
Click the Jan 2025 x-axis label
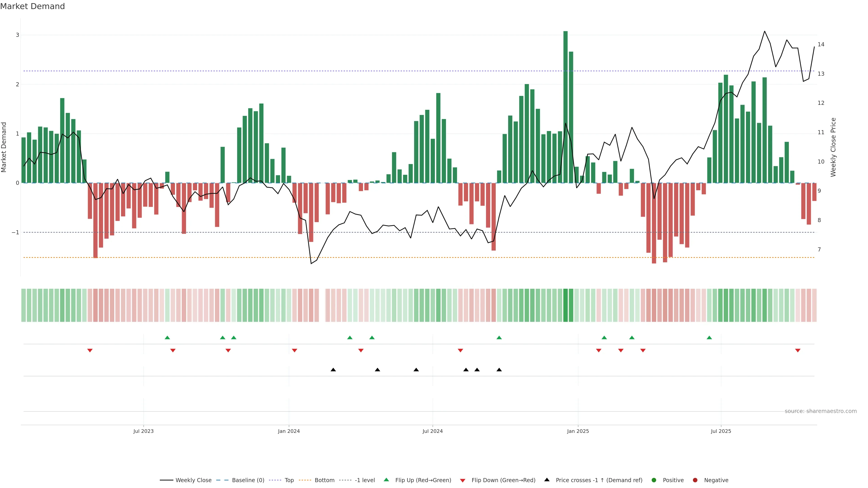578,432
